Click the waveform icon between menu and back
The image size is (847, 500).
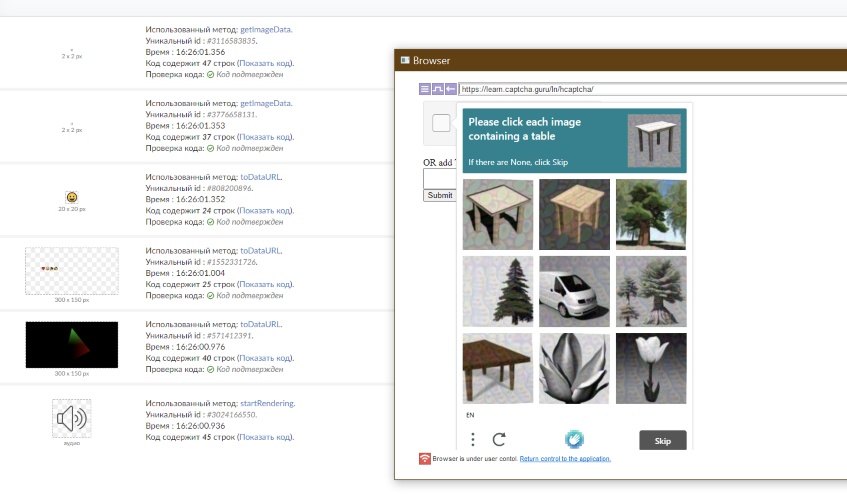point(437,89)
